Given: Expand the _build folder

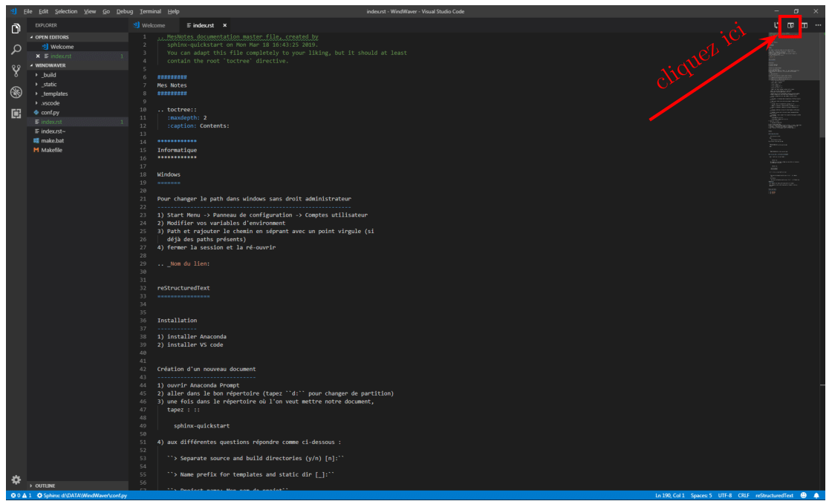Looking at the screenshot, I should [x=49, y=75].
